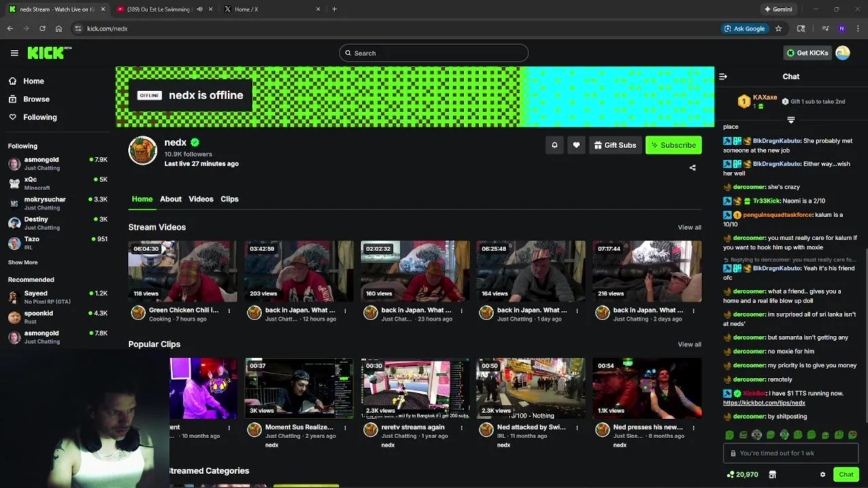This screenshot has height=488, width=868.
Task: Open the chat settings gear icon
Action: 823,474
